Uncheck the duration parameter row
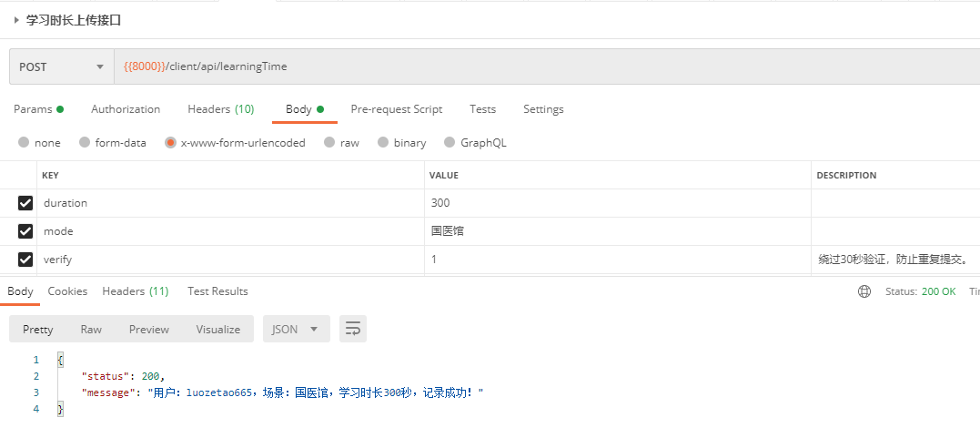The image size is (980, 428). click(25, 203)
